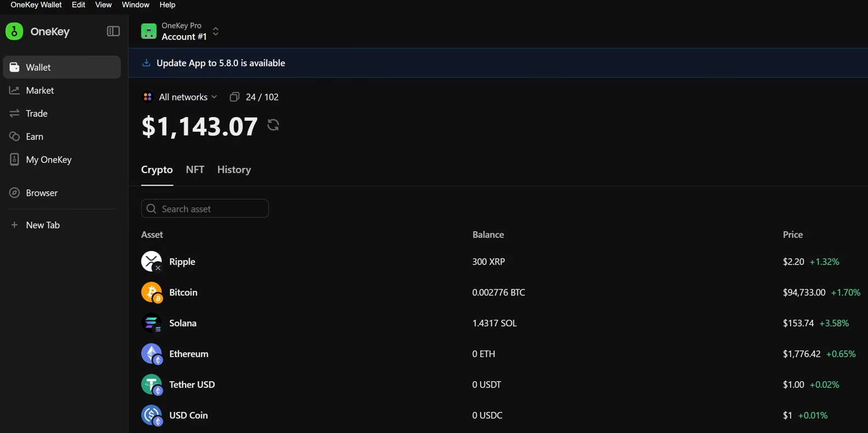Click the 0 USDT balance

coord(487,385)
